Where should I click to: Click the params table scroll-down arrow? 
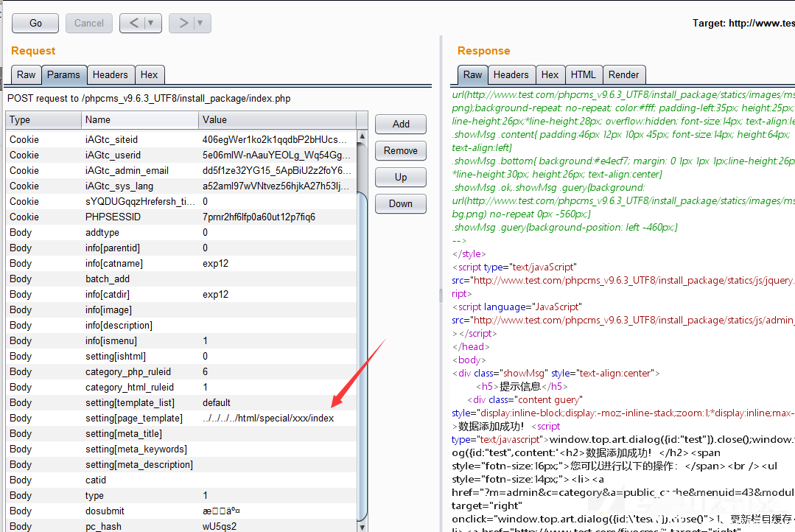362,527
